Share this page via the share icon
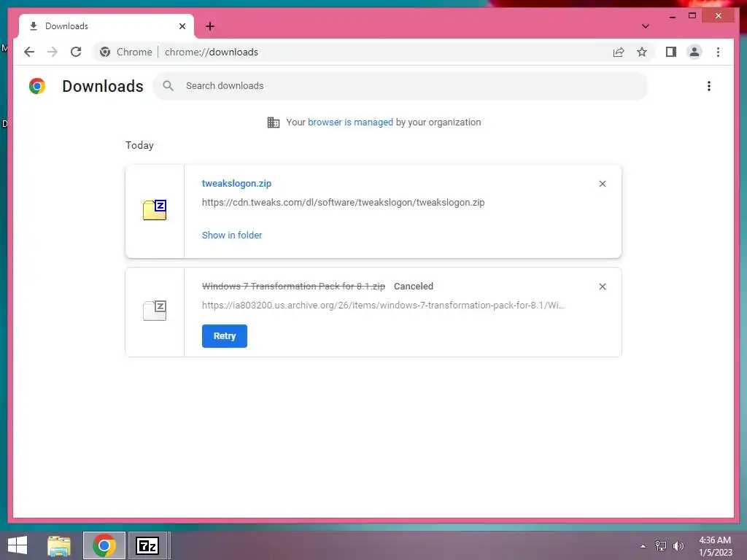 point(619,52)
